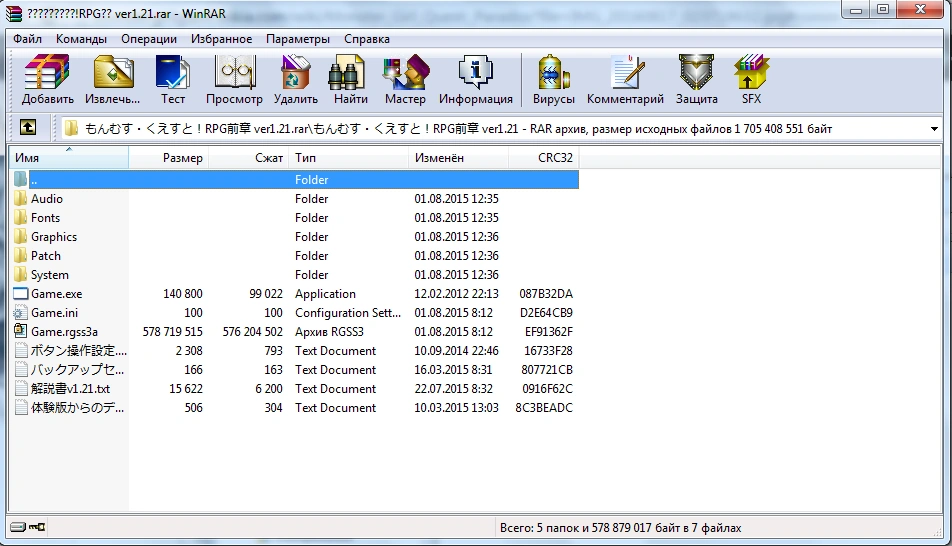
Task: Click CRC32 value 087B32DA
Action: (x=546, y=293)
